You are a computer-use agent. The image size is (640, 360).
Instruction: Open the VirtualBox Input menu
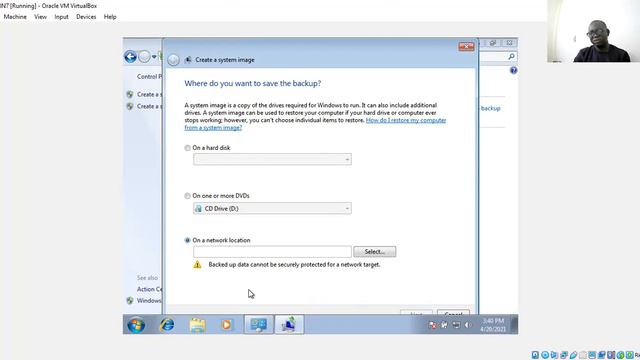(x=62, y=17)
